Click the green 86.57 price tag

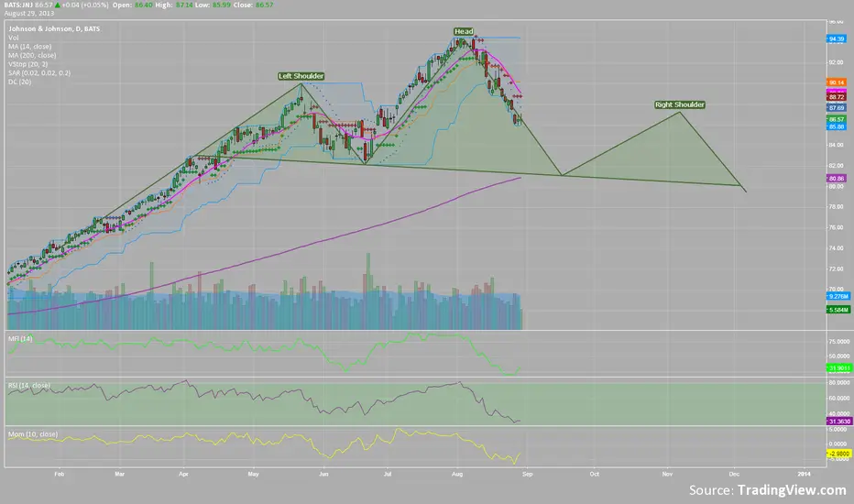pyautogui.click(x=836, y=119)
